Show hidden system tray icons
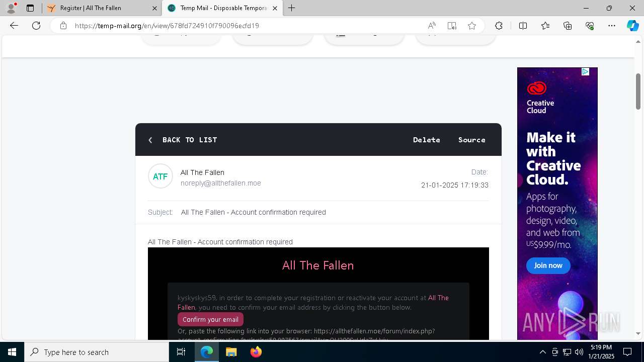The height and width of the screenshot is (362, 644). 542,352
